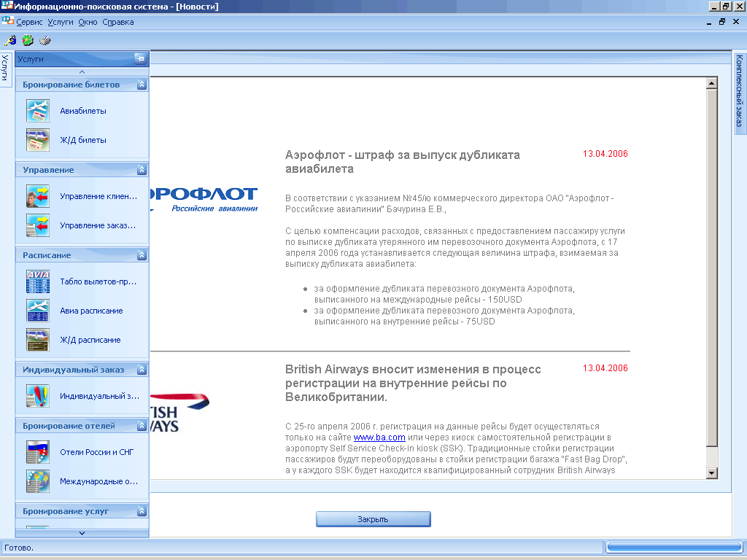Click the gray printer toolbar icon
Viewport: 747px width, 560px height.
(45, 41)
